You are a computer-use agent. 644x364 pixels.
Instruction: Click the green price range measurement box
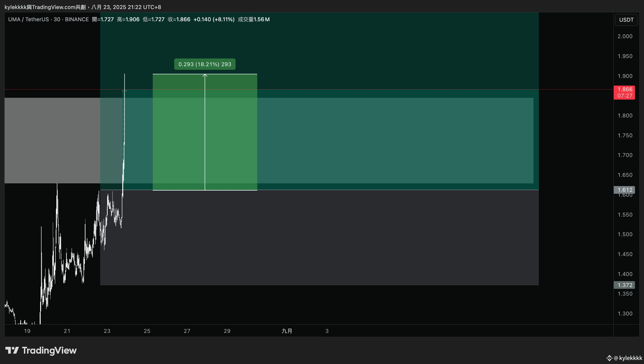coord(205,132)
